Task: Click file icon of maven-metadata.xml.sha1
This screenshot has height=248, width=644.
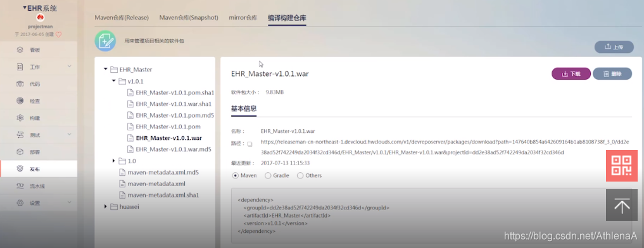Action: 122,195
